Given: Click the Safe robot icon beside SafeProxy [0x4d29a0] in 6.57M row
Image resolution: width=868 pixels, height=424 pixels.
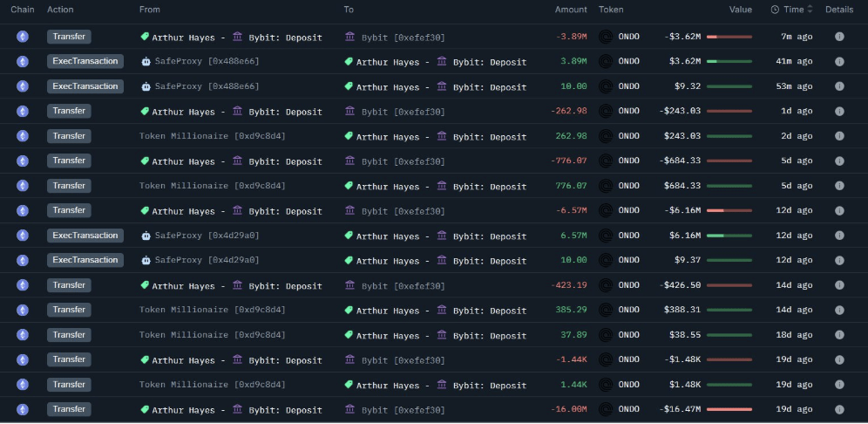Looking at the screenshot, I should click(146, 236).
